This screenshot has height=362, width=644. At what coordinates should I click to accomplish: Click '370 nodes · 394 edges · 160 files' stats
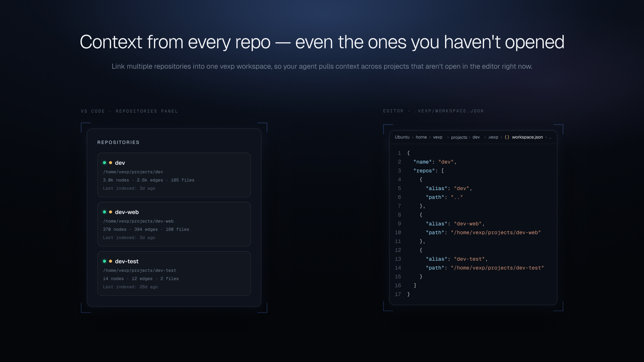[146, 230]
